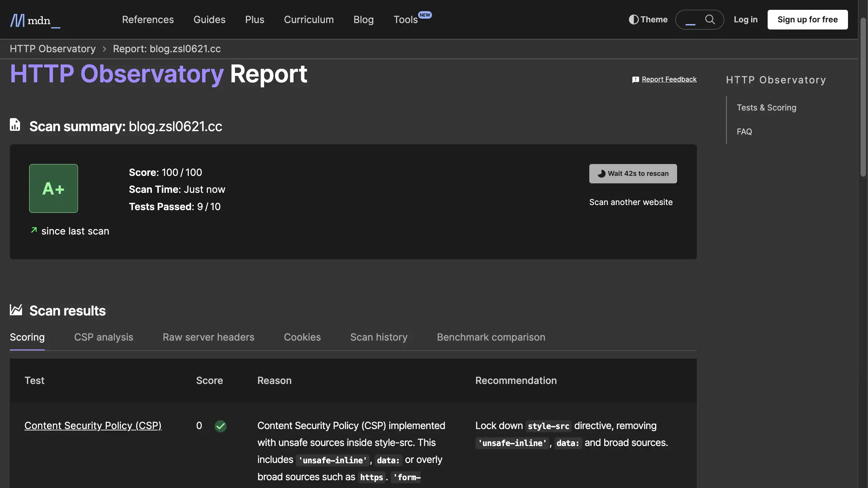Click the Report Feedback flag icon
Viewport: 868px width, 488px height.
[x=635, y=80]
